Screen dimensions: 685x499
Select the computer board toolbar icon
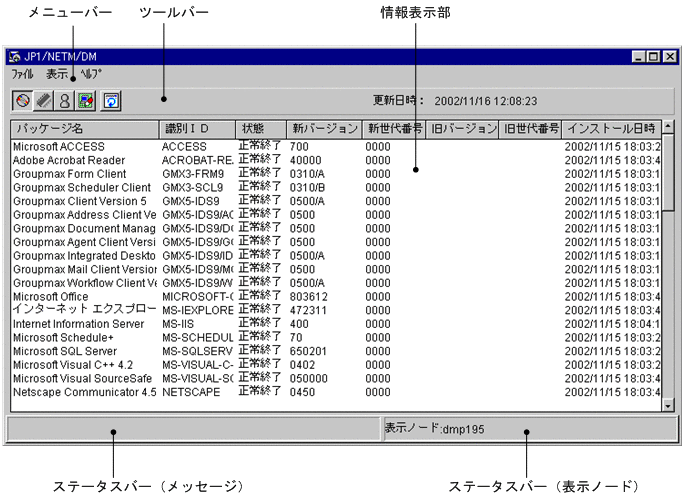[x=86, y=101]
